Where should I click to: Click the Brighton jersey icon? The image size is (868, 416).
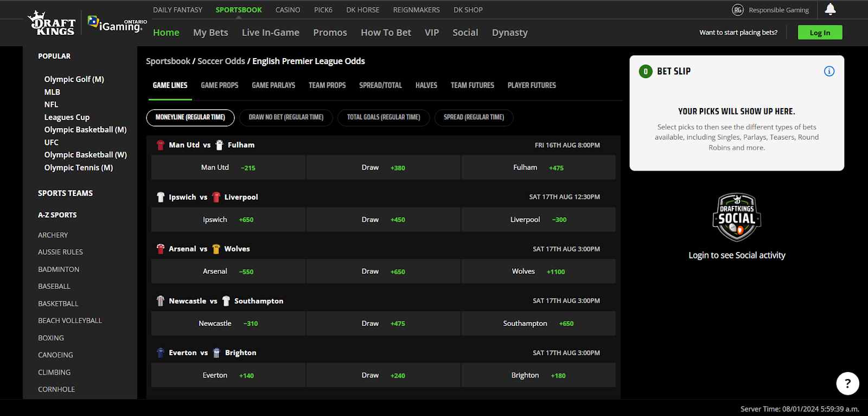tap(216, 352)
